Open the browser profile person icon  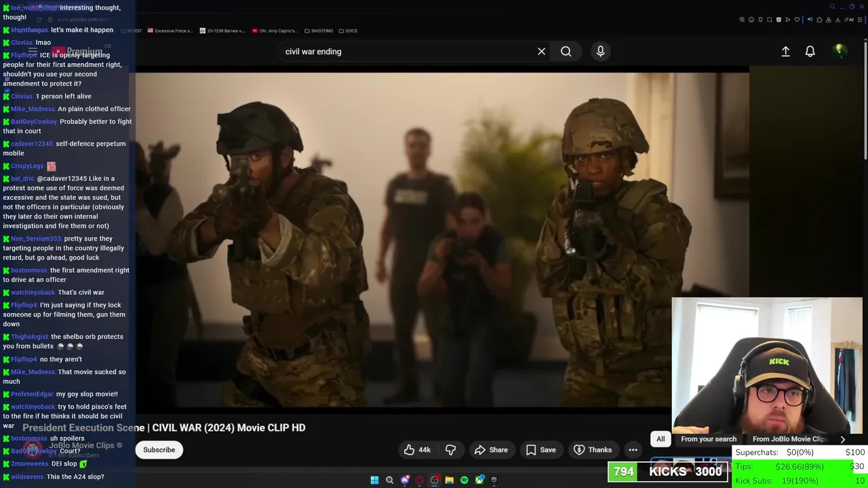(829, 20)
